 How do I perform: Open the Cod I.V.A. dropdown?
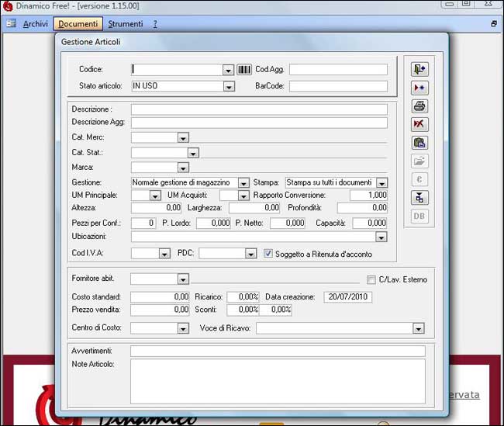point(164,254)
